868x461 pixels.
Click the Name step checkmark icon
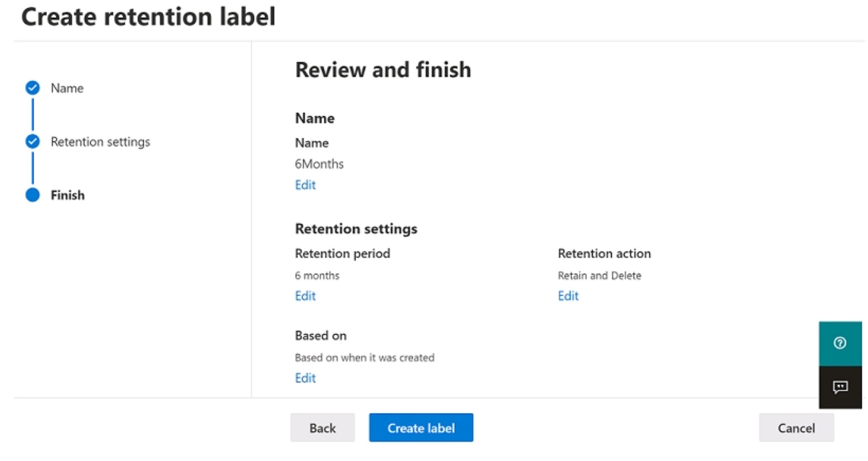pyautogui.click(x=33, y=88)
